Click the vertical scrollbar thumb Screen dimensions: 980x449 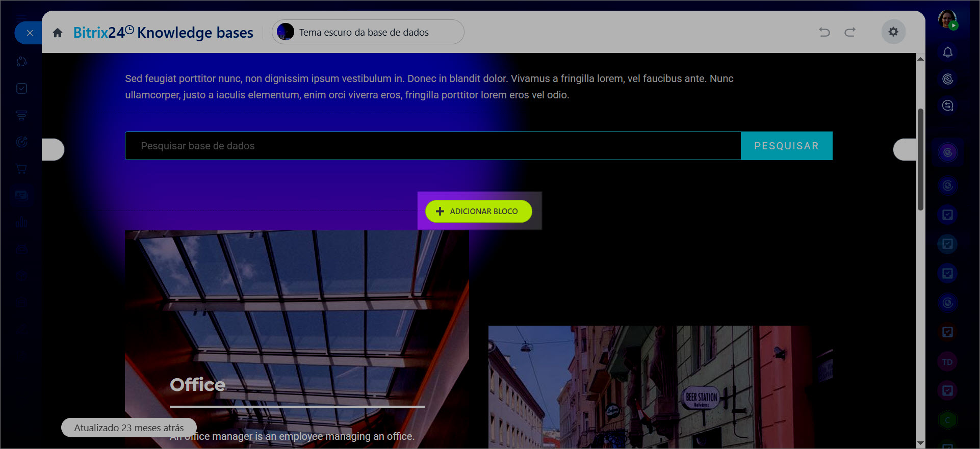click(920, 159)
